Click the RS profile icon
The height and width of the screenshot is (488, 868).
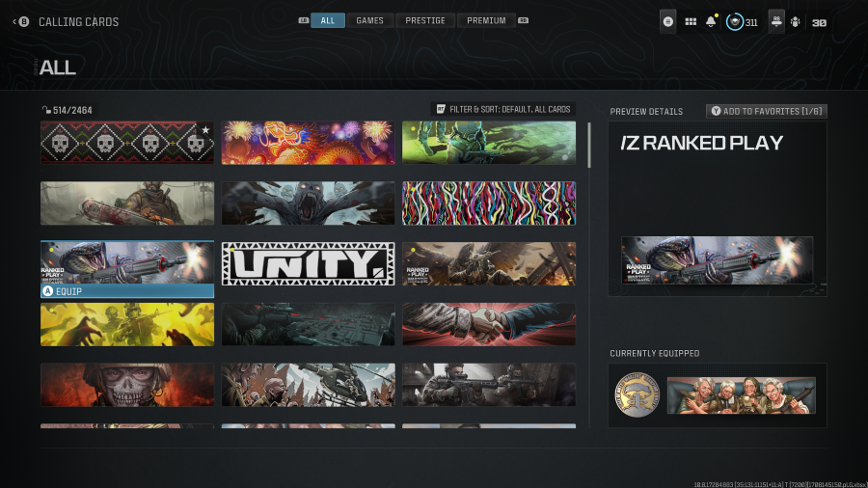pyautogui.click(x=776, y=22)
